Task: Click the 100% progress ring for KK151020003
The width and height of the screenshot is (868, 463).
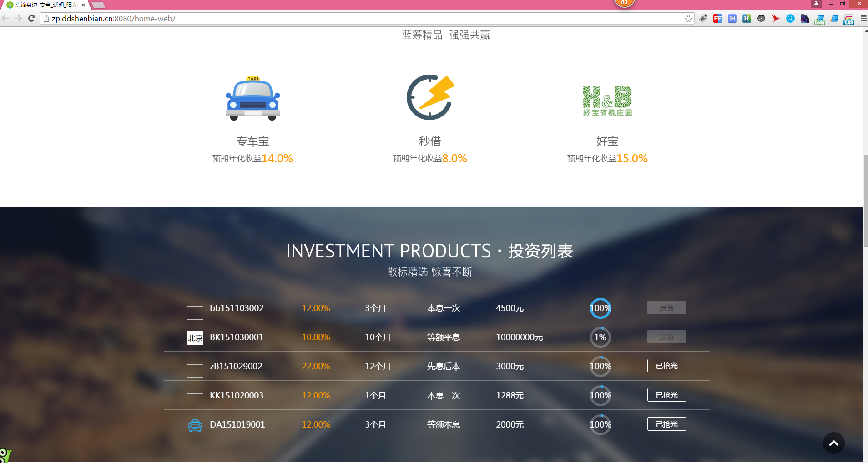Action: point(601,396)
